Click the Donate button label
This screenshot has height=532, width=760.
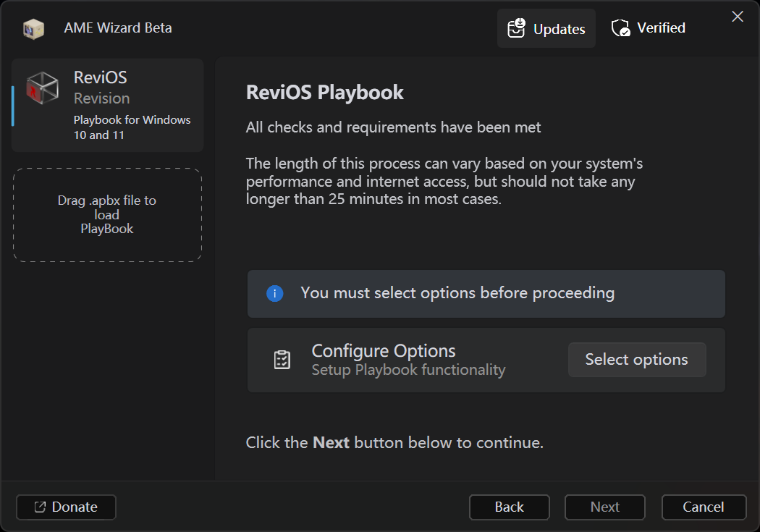click(75, 507)
